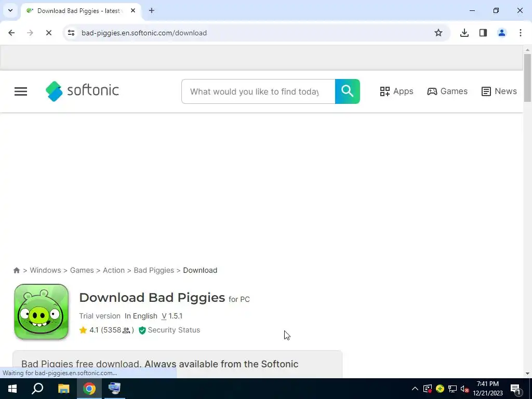Open File Explorer from taskbar

[x=63, y=389]
